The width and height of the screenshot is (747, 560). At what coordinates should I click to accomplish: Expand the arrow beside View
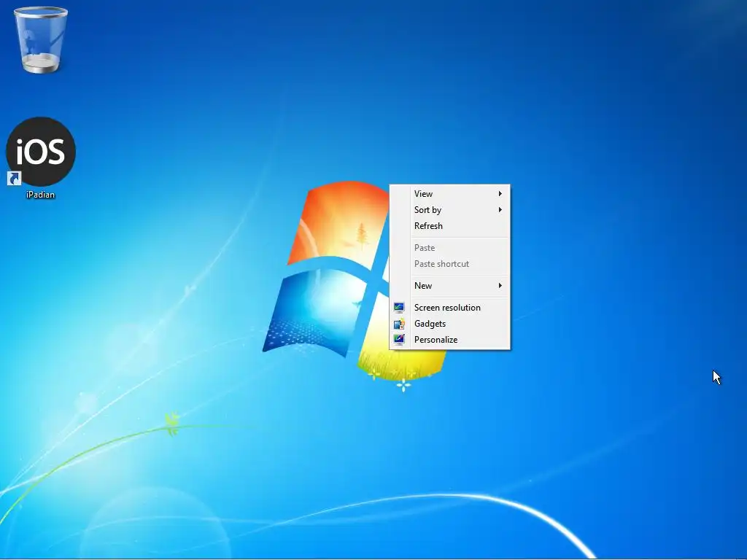click(500, 194)
